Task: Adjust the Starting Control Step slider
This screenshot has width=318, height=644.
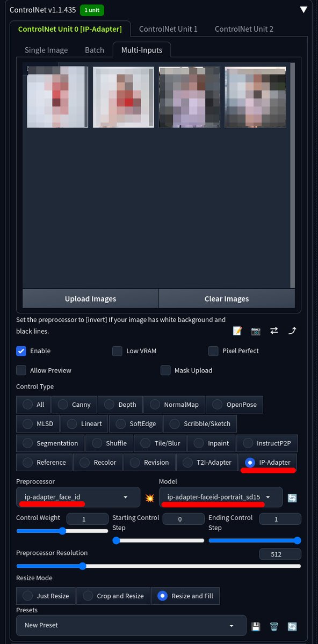Action: [158, 540]
